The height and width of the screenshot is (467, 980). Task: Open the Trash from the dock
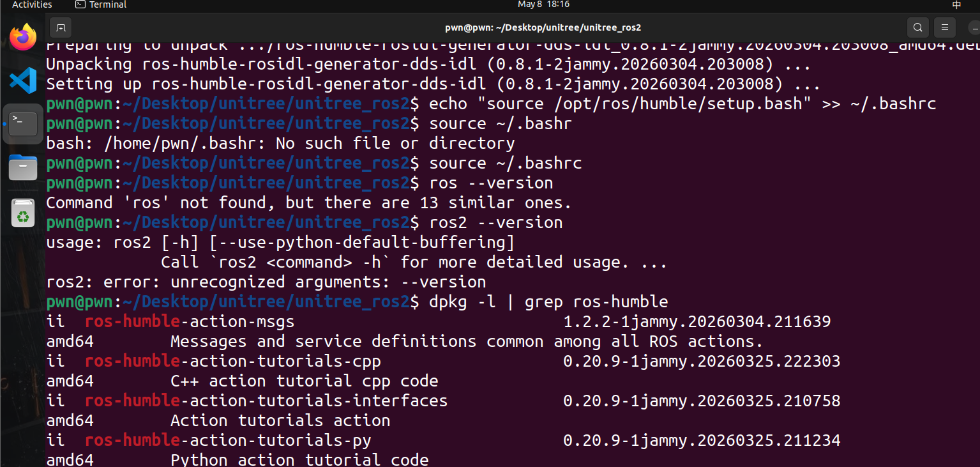[23, 212]
